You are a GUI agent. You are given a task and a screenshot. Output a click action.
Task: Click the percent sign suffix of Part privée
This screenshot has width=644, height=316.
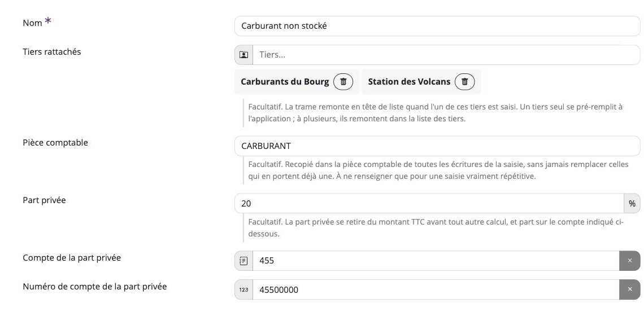pos(632,203)
